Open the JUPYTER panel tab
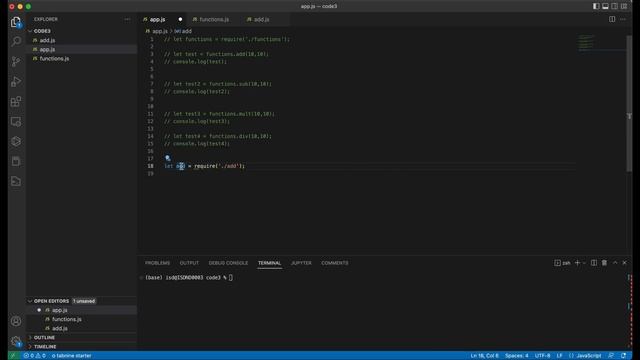Screen dimensions: 640x360 [301, 263]
